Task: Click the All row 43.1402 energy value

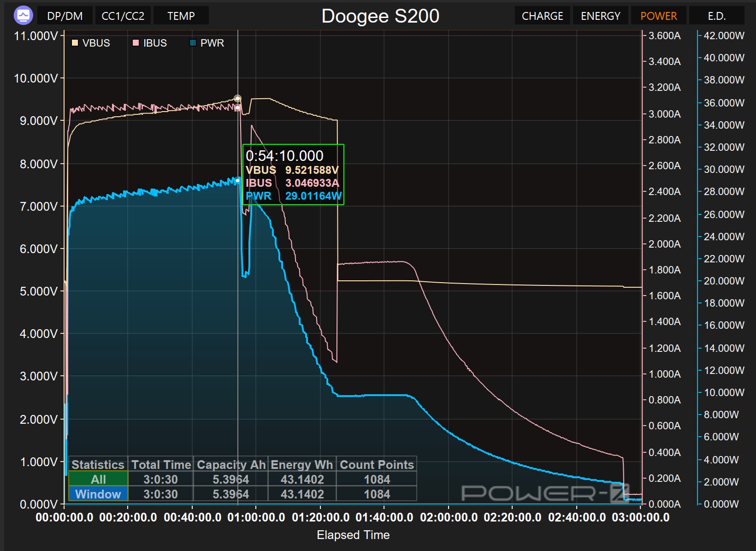Action: 302,480
